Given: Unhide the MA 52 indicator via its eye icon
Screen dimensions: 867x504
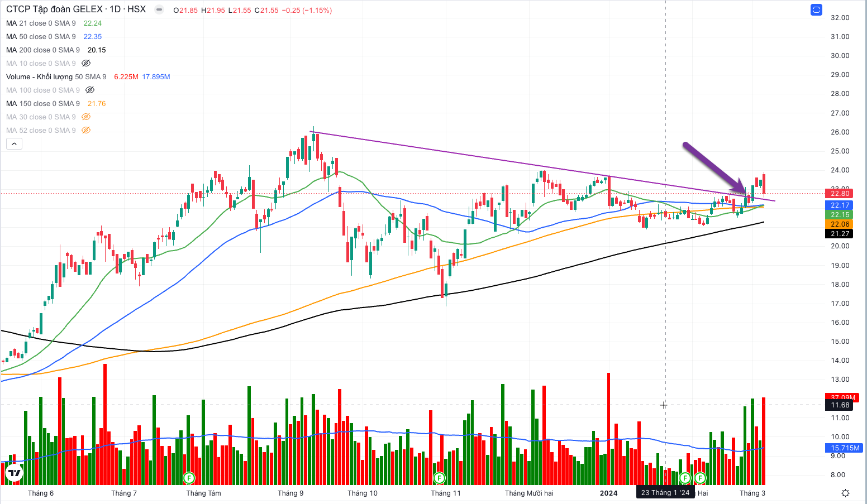Looking at the screenshot, I should click(x=86, y=130).
